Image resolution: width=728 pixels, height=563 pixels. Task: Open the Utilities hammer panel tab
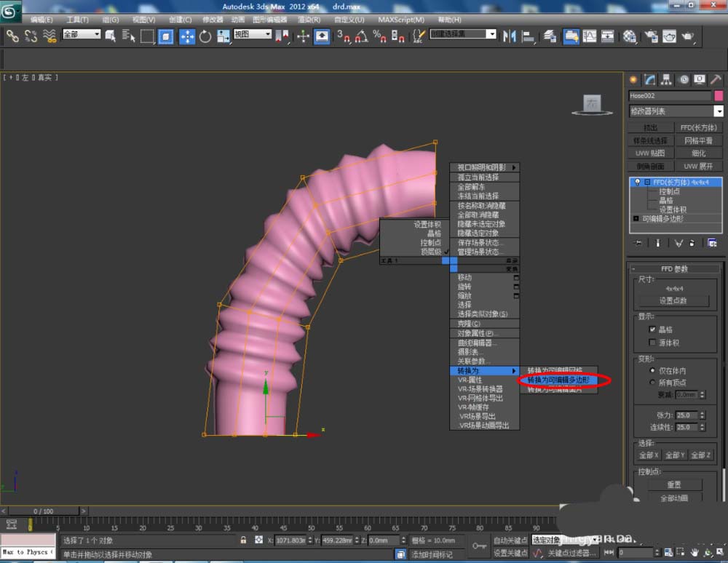[x=716, y=79]
